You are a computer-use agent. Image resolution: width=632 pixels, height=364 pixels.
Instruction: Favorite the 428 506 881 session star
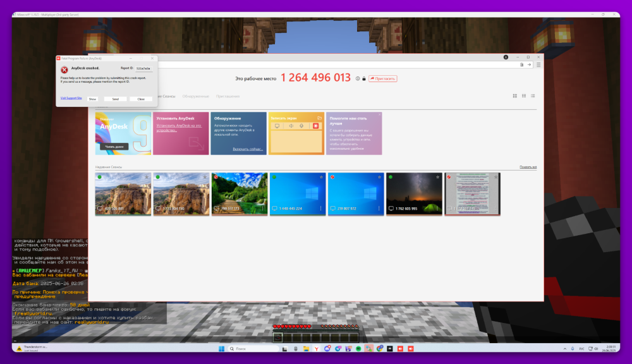(147, 177)
